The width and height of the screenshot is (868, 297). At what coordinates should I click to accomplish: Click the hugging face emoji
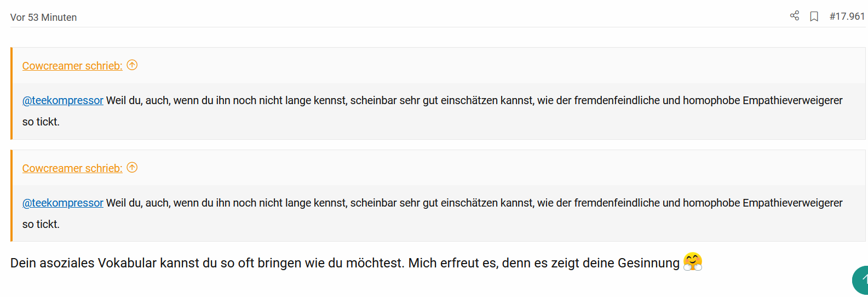pyautogui.click(x=693, y=262)
